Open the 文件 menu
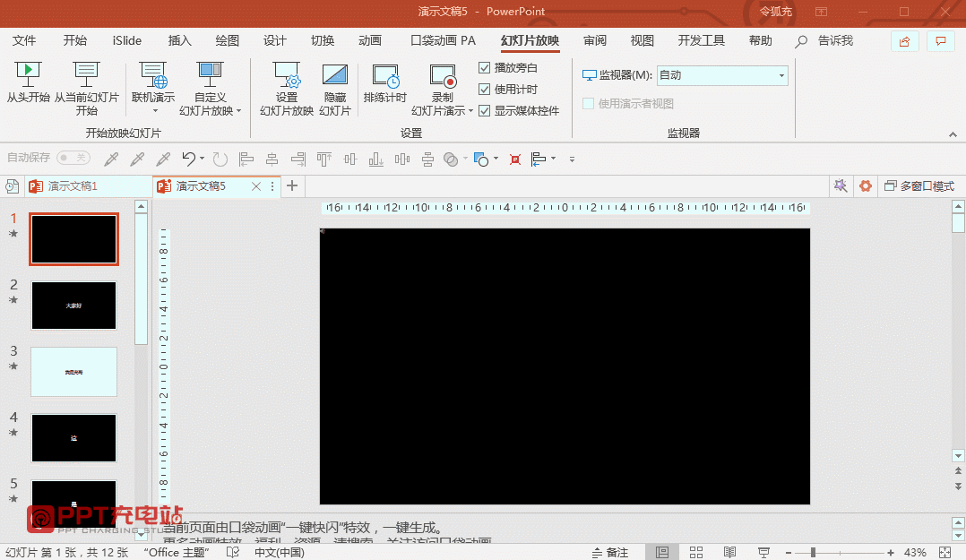 pyautogui.click(x=24, y=40)
